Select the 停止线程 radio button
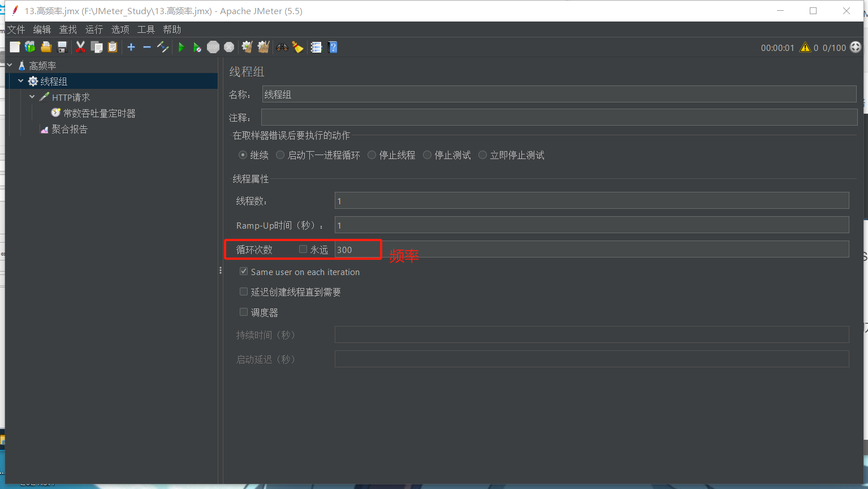This screenshot has width=868, height=489. pos(372,155)
